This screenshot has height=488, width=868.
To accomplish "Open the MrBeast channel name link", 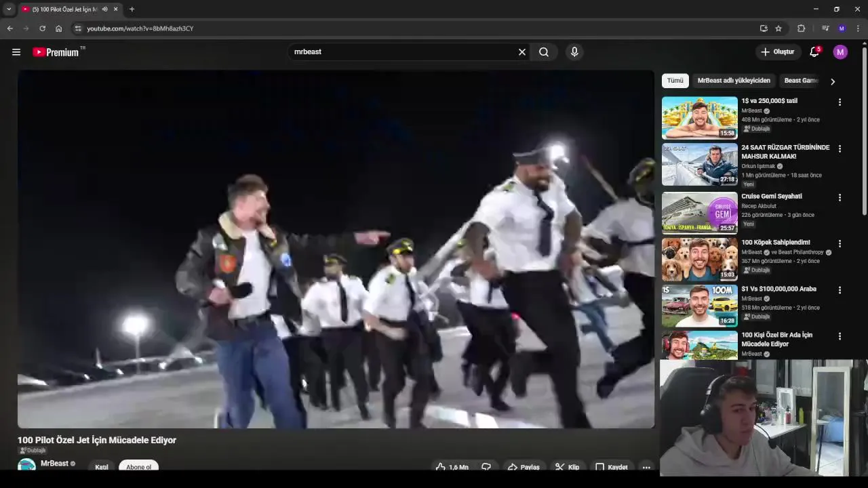I will pyautogui.click(x=54, y=464).
